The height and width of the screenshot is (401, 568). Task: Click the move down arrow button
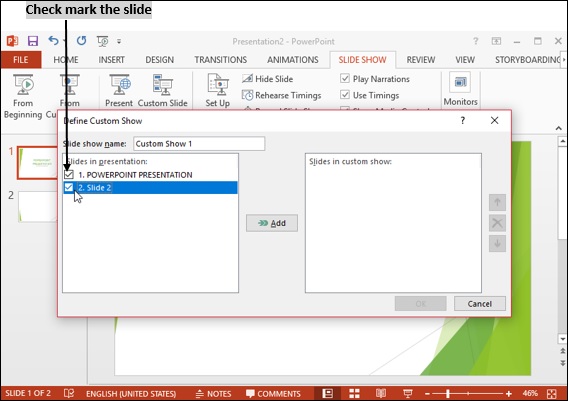coord(497,243)
